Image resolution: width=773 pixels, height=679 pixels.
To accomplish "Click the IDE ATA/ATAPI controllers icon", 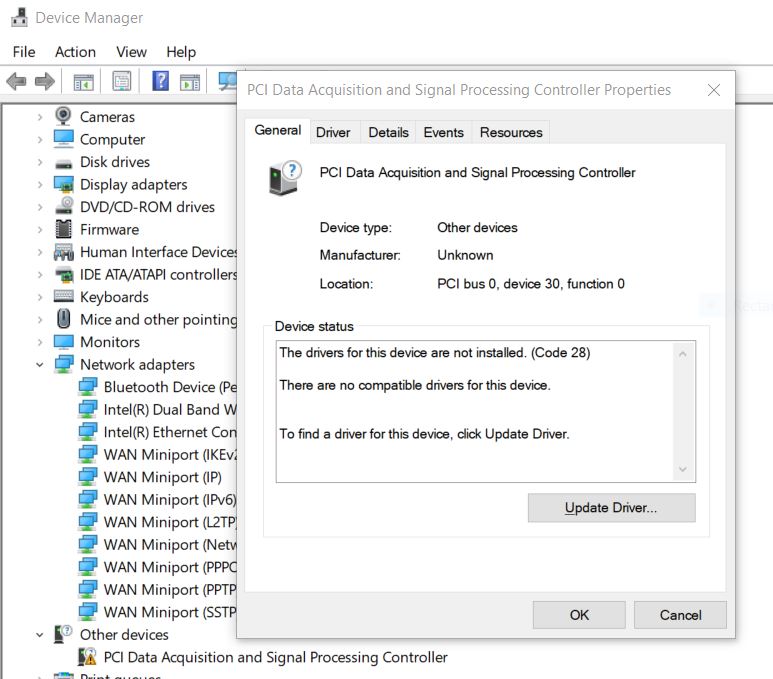I will [64, 275].
